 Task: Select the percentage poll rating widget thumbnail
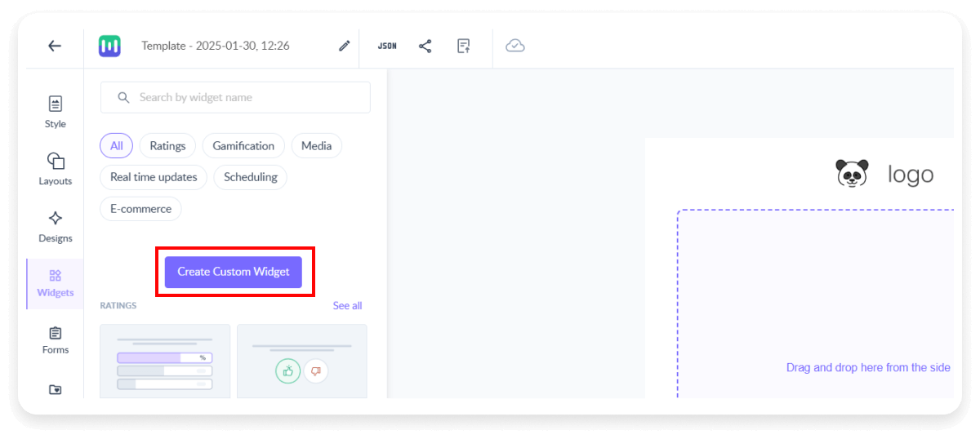165,361
